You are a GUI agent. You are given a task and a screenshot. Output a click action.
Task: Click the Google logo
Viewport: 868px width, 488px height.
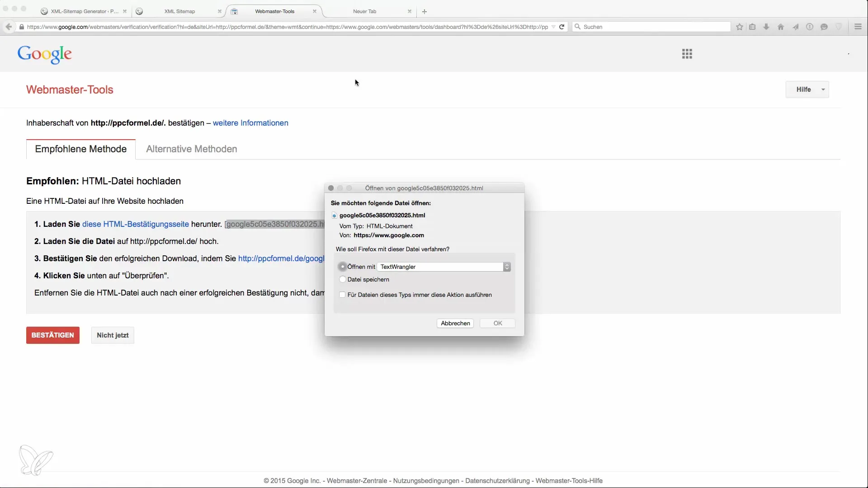[x=44, y=55]
